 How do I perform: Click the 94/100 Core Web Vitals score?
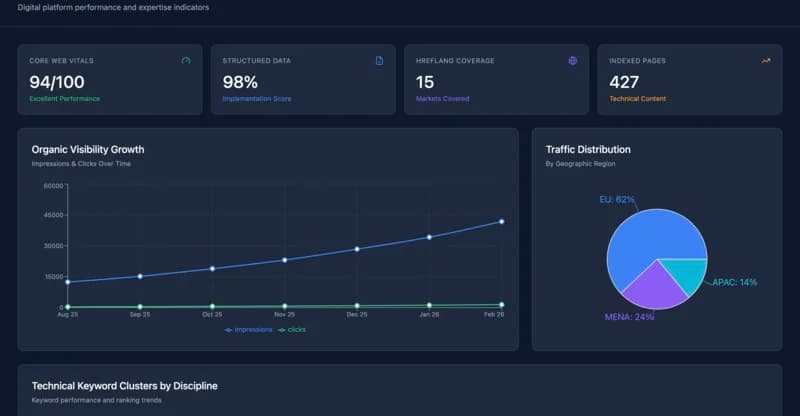coord(57,82)
